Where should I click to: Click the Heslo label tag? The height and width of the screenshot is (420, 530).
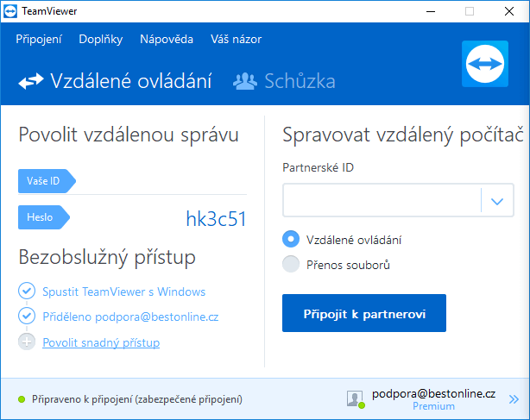point(44,217)
